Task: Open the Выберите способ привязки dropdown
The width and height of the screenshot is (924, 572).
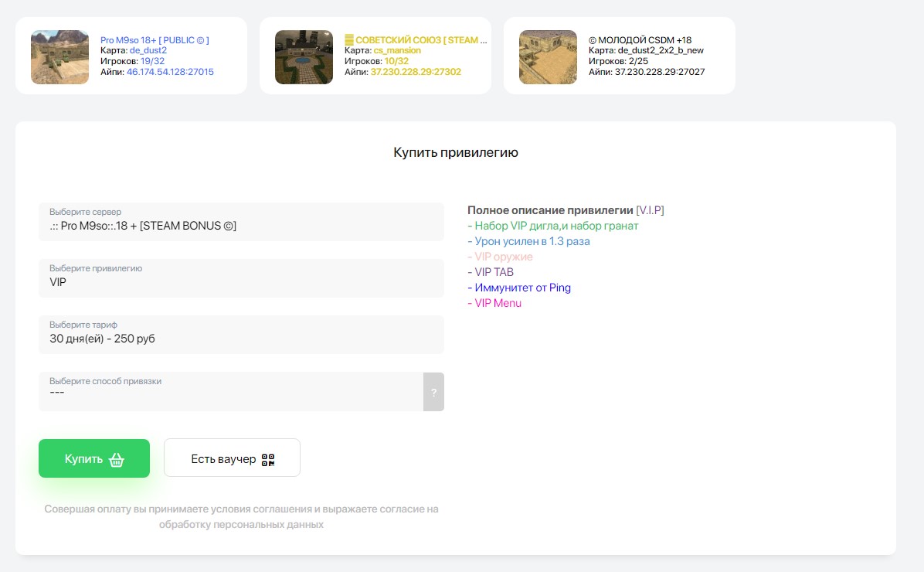Action: 231,392
